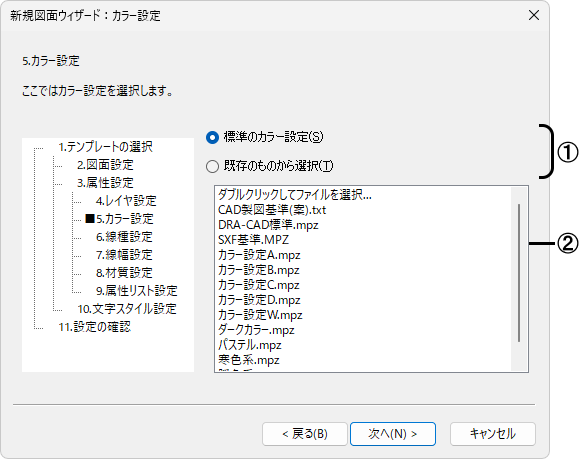
Task: Select 既存のものから選択 radio button
Action: (x=212, y=166)
